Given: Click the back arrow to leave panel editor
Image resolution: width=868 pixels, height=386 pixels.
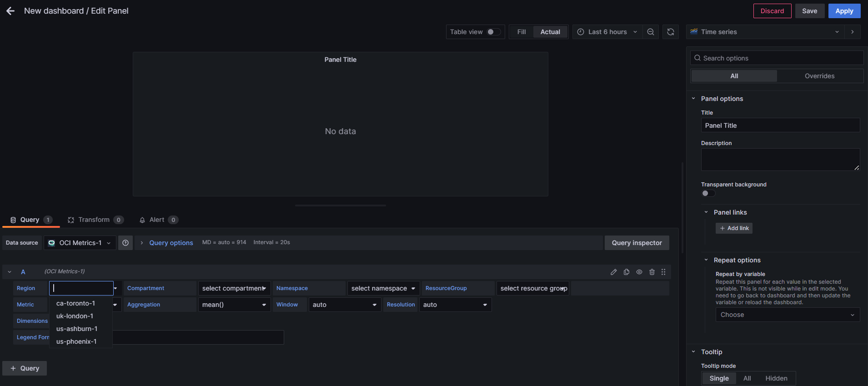Looking at the screenshot, I should click(10, 11).
